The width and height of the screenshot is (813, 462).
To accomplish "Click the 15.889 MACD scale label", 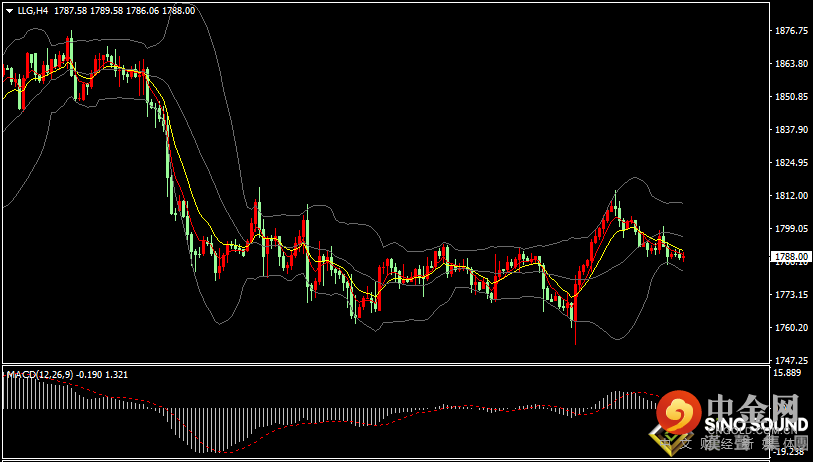I will pos(784,373).
